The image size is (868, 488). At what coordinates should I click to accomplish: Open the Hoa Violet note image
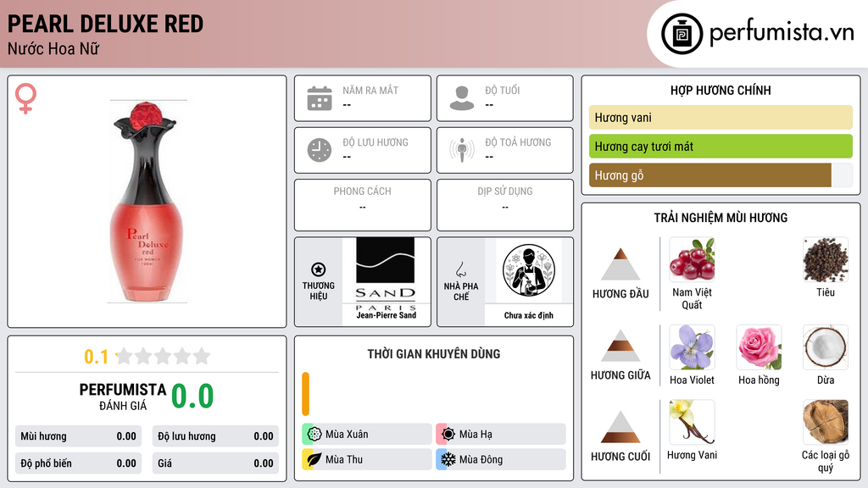(x=692, y=347)
